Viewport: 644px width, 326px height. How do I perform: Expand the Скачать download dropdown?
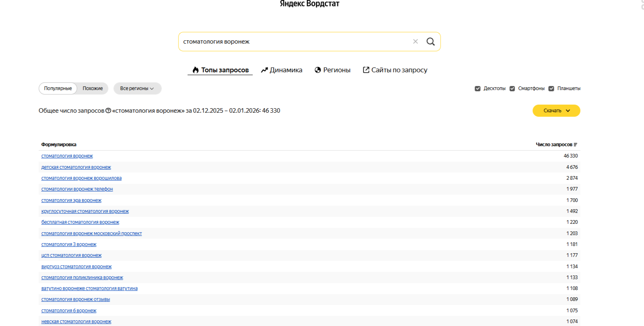pyautogui.click(x=556, y=111)
